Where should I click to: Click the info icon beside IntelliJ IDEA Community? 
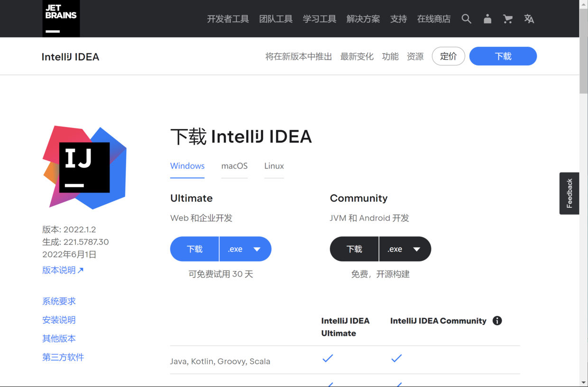click(497, 321)
